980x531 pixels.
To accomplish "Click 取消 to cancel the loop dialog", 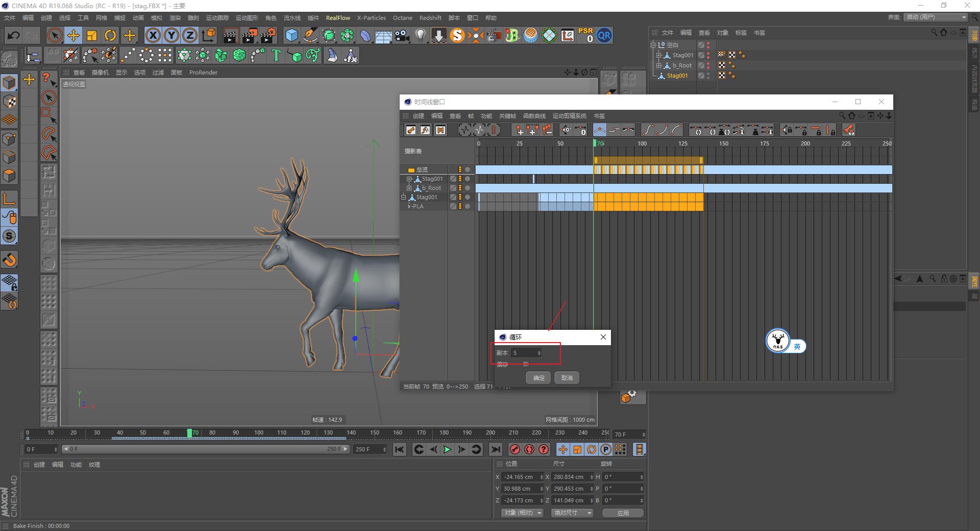I will [567, 378].
